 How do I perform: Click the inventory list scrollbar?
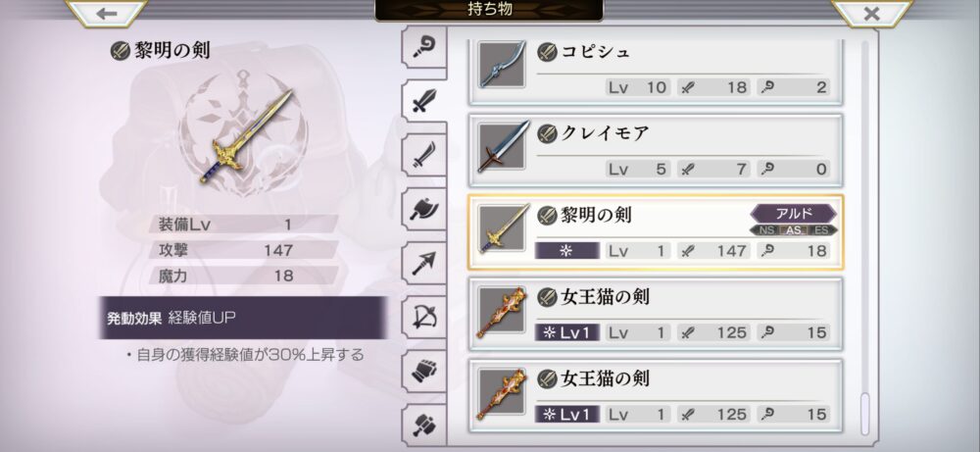click(x=864, y=237)
